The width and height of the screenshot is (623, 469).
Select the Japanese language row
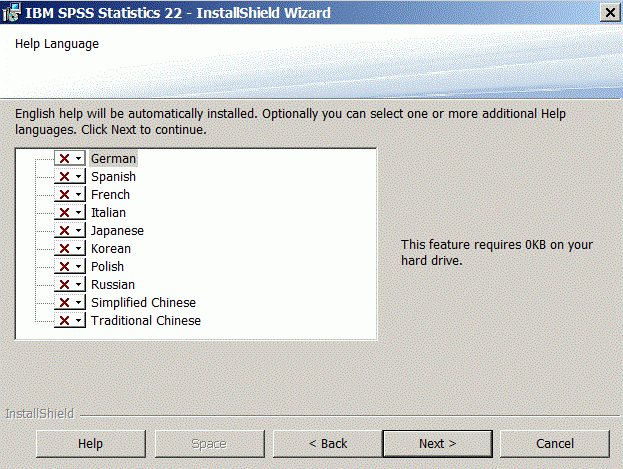117,231
